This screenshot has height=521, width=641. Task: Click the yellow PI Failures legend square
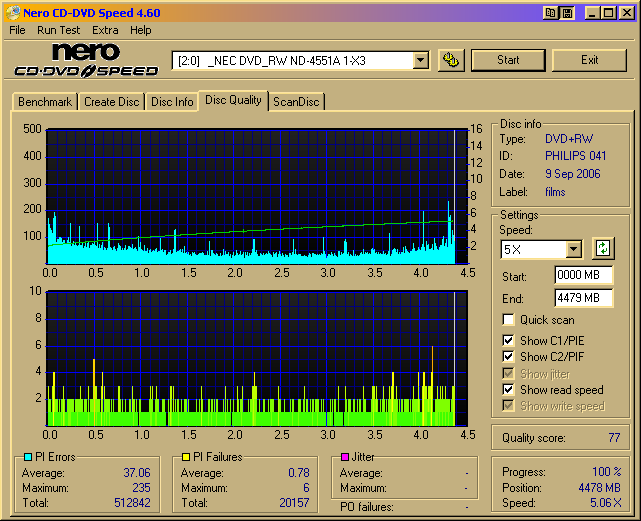pyautogui.click(x=186, y=458)
